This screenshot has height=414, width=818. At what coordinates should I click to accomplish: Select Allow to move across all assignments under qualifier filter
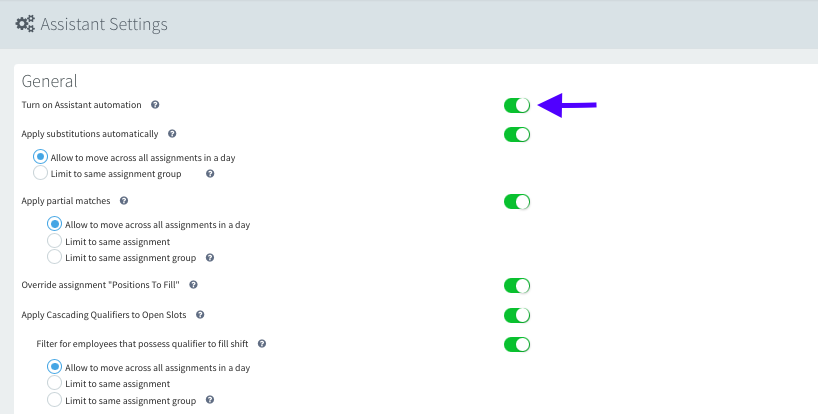pos(54,367)
